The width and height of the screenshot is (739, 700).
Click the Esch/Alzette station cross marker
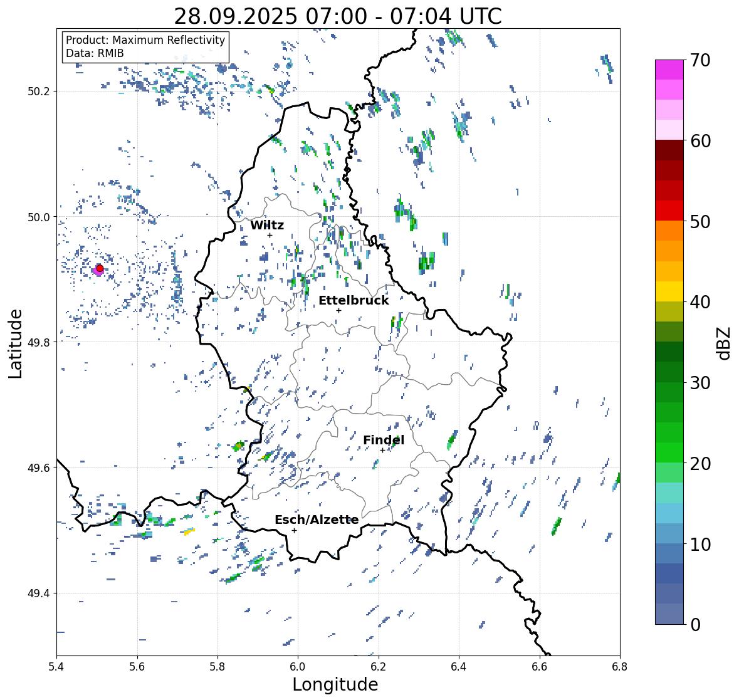pyautogui.click(x=294, y=530)
